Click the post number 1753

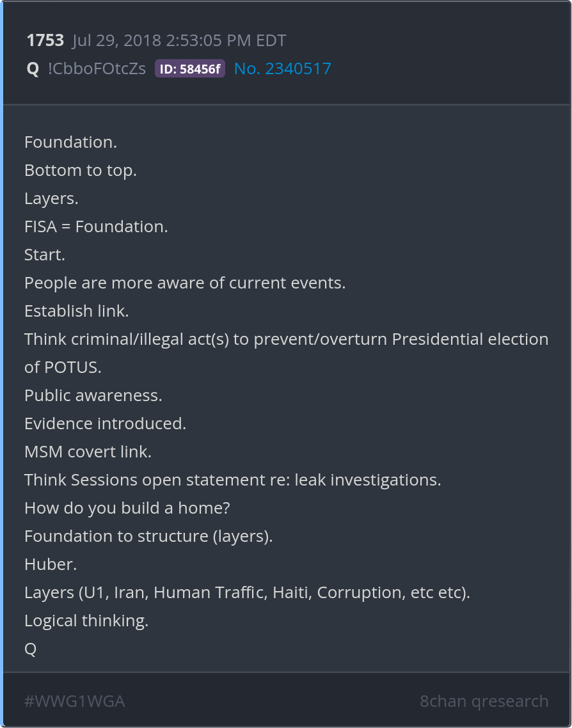point(45,41)
